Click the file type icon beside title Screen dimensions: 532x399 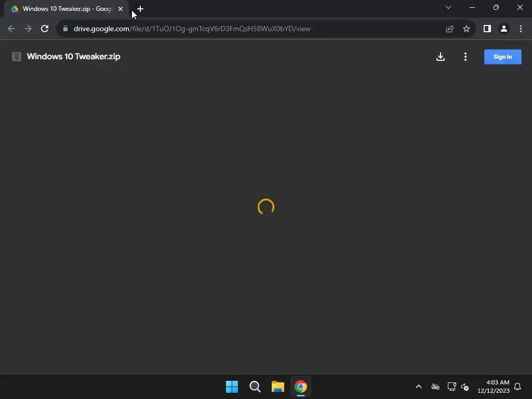(x=17, y=57)
